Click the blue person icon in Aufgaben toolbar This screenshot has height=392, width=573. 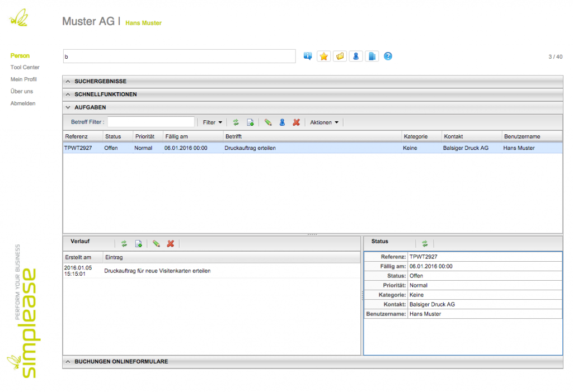click(x=282, y=122)
